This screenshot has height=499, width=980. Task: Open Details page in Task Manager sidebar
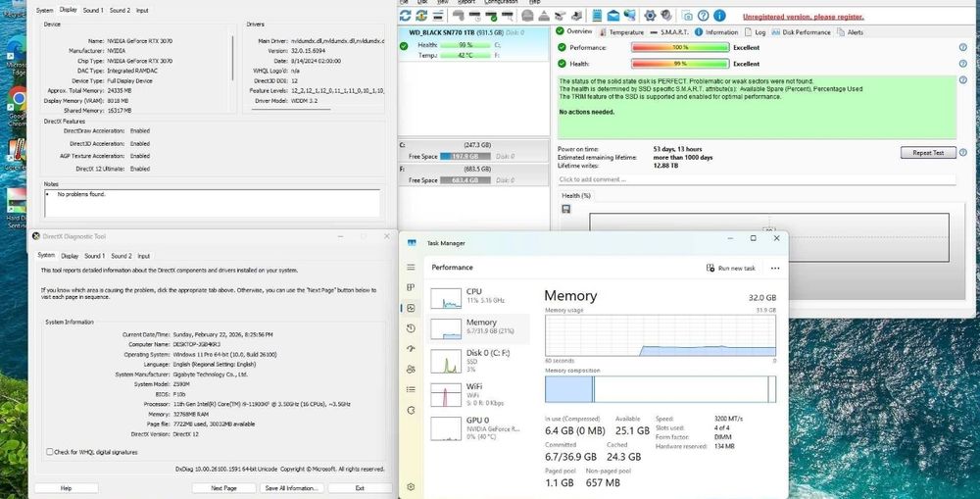[x=411, y=389]
